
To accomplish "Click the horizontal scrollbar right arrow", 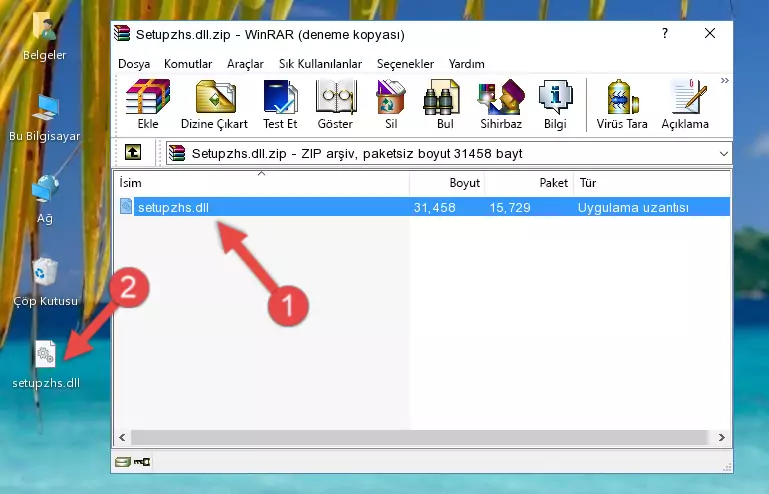I will click(721, 437).
